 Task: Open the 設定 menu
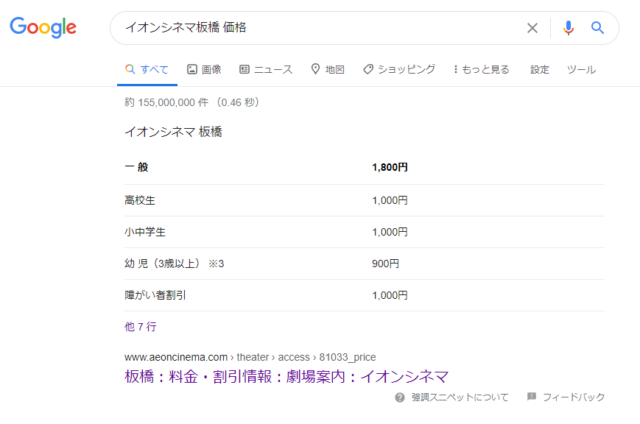point(540,70)
